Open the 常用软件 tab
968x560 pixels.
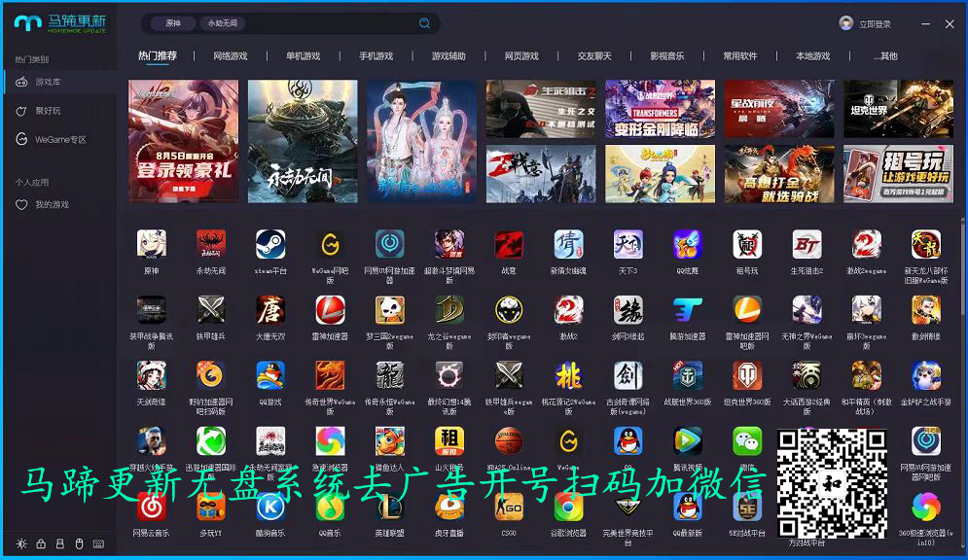(740, 56)
